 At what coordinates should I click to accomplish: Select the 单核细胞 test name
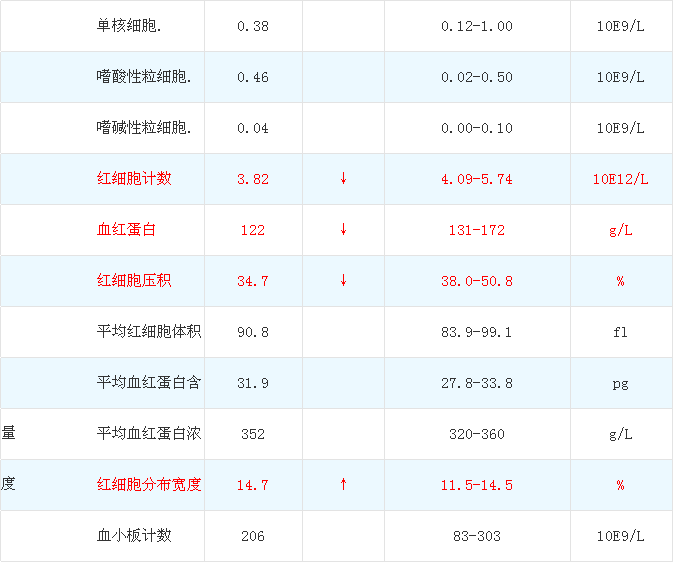tap(130, 26)
